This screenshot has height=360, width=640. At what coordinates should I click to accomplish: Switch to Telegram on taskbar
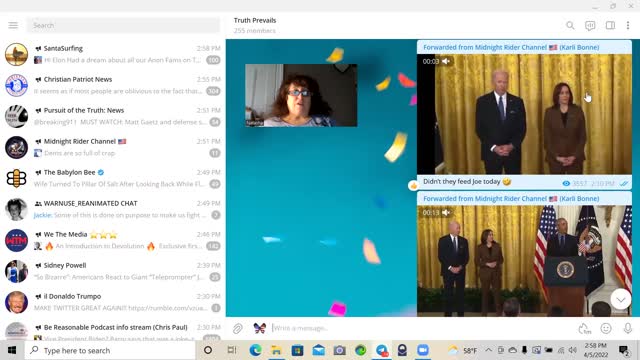pyautogui.click(x=382, y=350)
